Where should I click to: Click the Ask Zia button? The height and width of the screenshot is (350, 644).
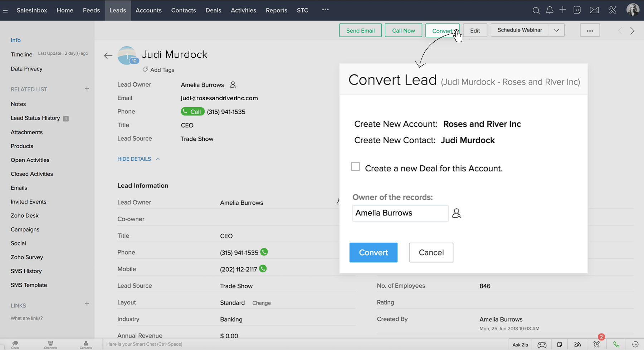coord(520,345)
